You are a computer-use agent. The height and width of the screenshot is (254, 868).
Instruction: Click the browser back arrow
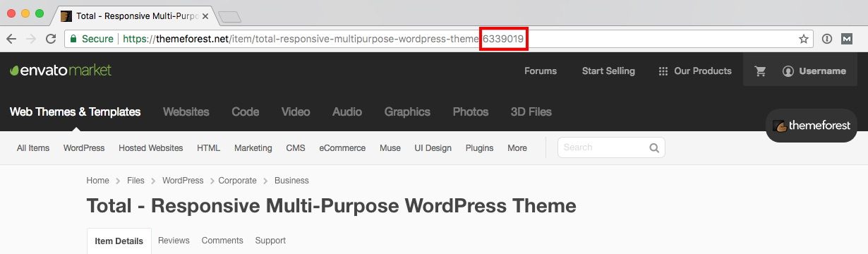11,40
